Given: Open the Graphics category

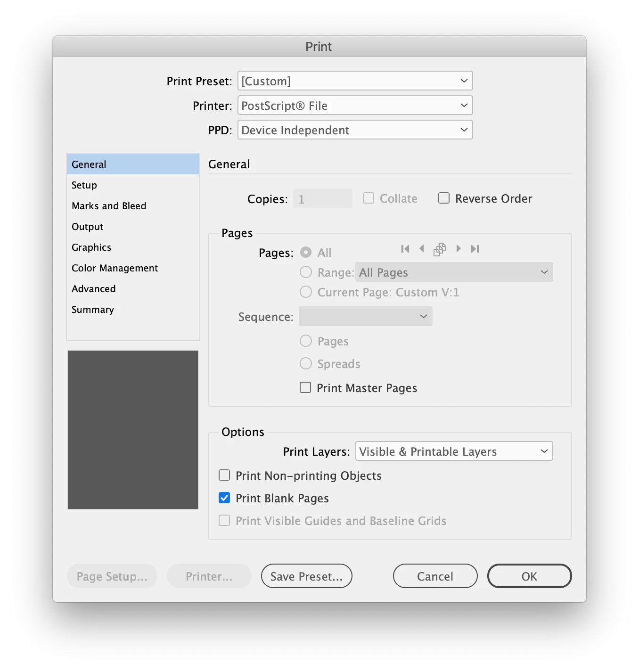Looking at the screenshot, I should click(x=133, y=247).
